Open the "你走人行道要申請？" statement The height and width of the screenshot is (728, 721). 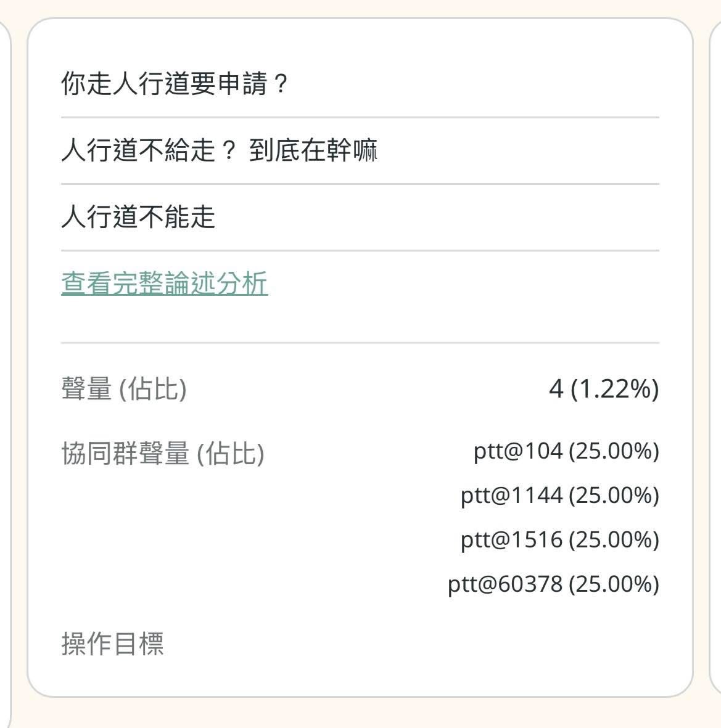pyautogui.click(x=175, y=84)
